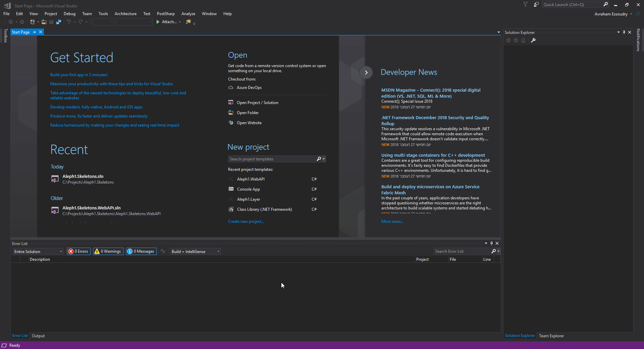Open 'Create new project...' link
This screenshot has height=349, width=644.
(246, 221)
